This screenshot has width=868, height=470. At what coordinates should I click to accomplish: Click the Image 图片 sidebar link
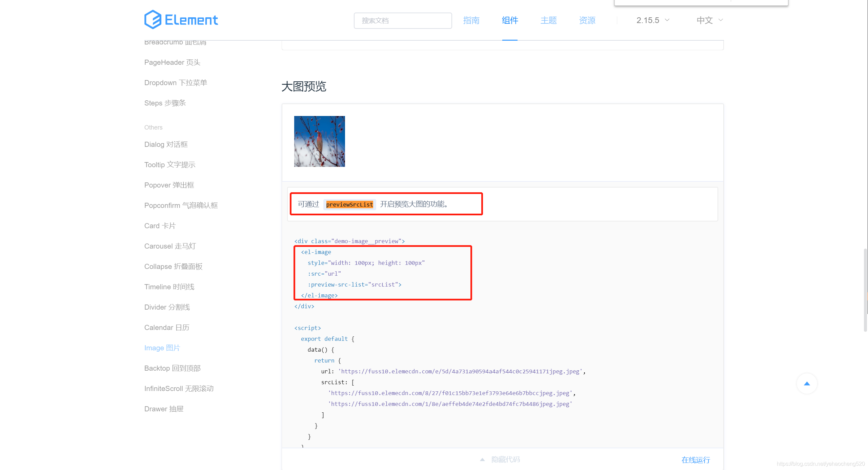point(162,348)
